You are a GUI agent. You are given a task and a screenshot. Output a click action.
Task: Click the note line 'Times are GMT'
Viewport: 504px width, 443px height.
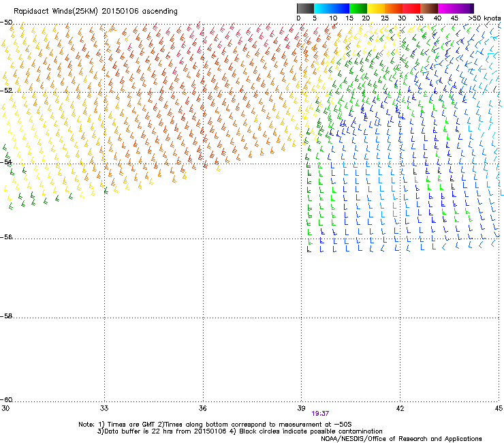[x=131, y=425]
